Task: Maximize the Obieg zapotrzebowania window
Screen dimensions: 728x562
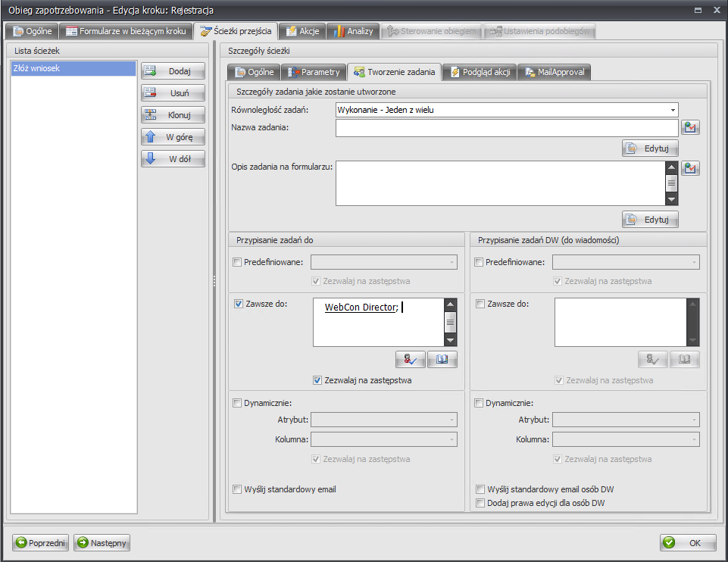Action: tap(698, 10)
